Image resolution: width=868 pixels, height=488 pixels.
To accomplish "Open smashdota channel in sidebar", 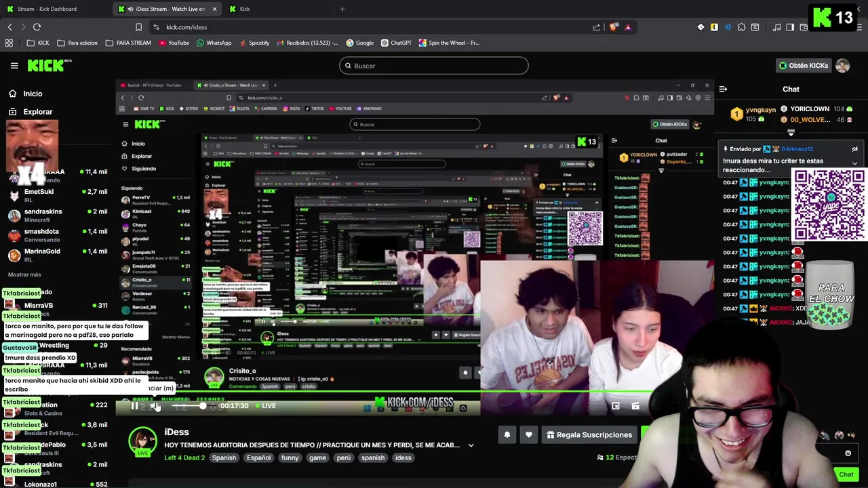I will (58, 235).
